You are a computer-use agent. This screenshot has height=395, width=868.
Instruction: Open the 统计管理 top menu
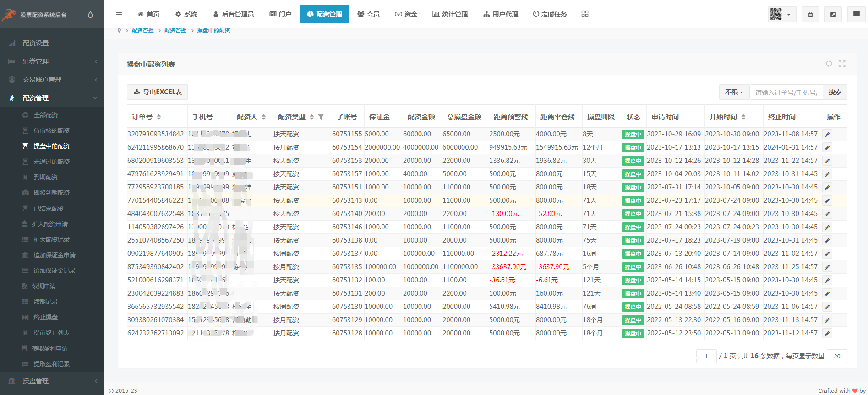click(450, 14)
